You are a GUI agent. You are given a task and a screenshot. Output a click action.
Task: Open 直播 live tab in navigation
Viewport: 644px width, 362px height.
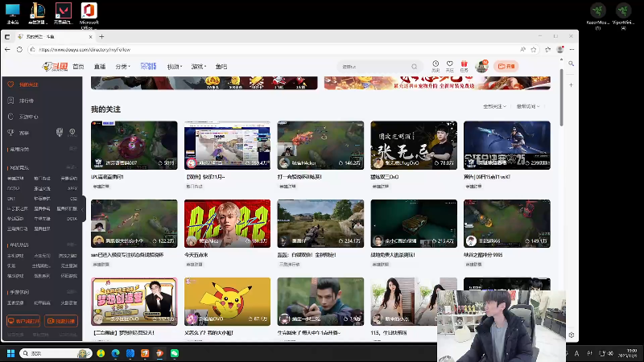(x=100, y=67)
